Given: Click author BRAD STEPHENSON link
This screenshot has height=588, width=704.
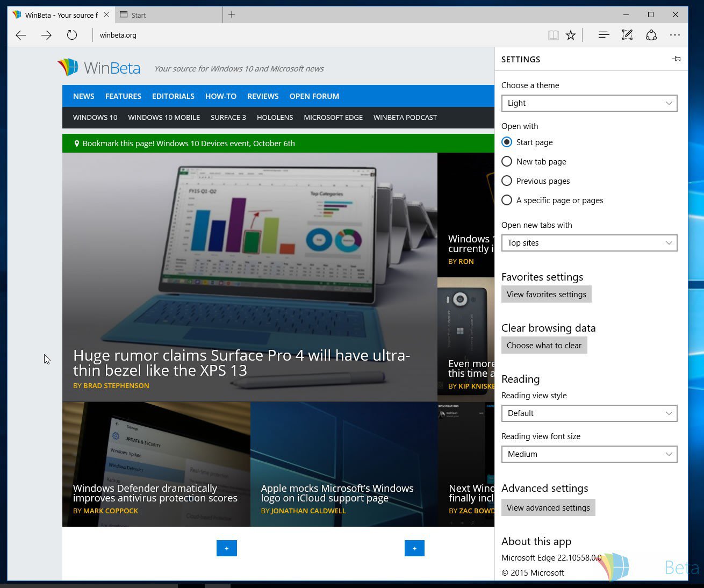Looking at the screenshot, I should 116,386.
